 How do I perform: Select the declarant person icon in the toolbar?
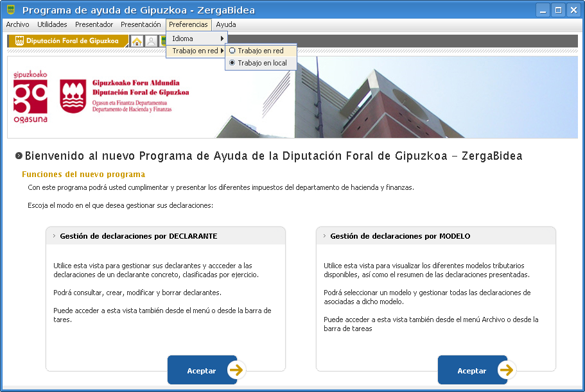[150, 40]
